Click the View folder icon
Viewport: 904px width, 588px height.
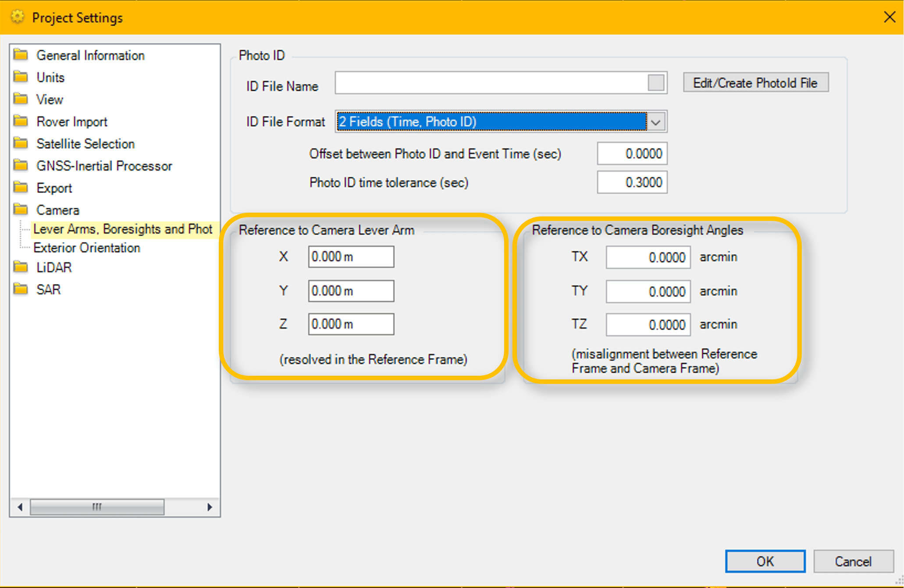[21, 99]
